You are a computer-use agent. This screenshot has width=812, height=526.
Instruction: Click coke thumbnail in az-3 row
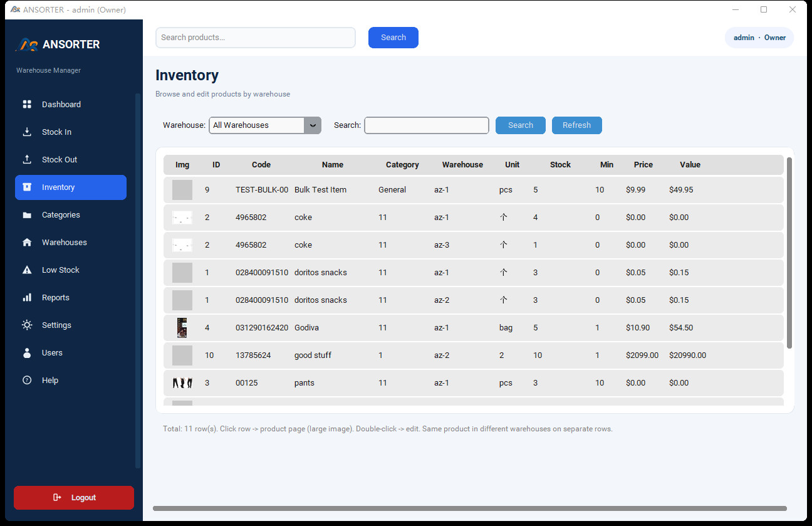182,245
